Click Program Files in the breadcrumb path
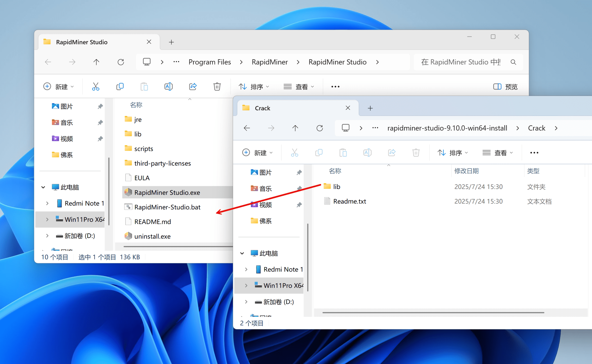This screenshot has width=592, height=364. (210, 62)
